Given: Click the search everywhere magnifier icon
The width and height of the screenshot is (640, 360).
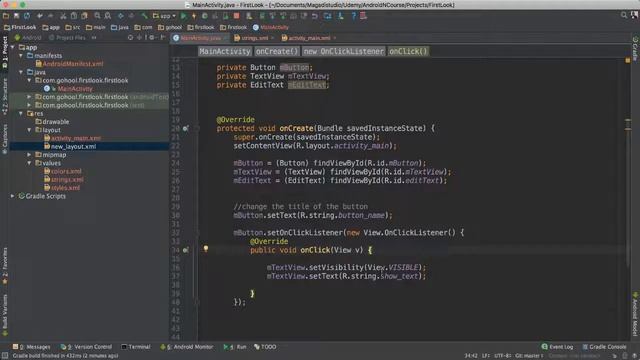Looking at the screenshot, I should (x=624, y=15).
